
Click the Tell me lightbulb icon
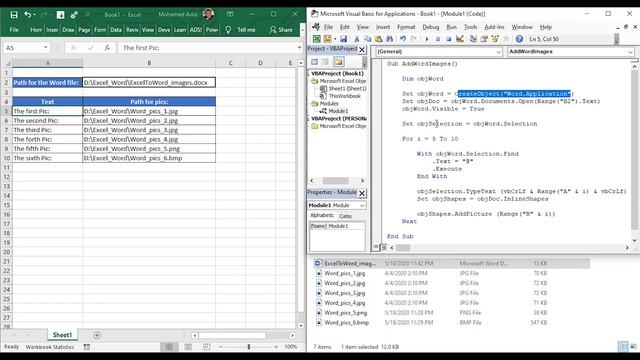pyautogui.click(x=228, y=30)
